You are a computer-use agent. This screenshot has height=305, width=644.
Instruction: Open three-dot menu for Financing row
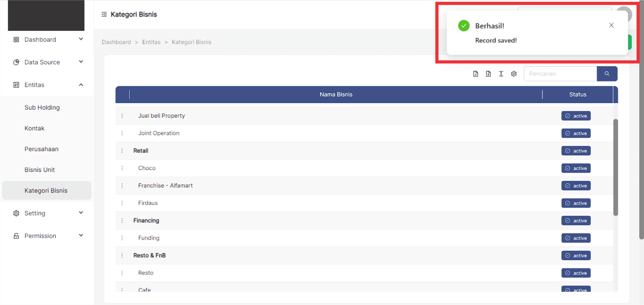point(122,221)
